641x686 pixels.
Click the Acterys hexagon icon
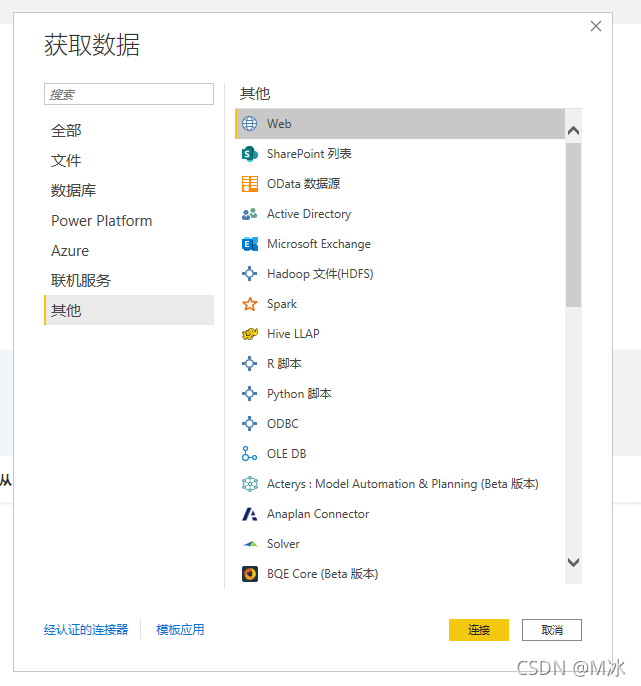250,484
